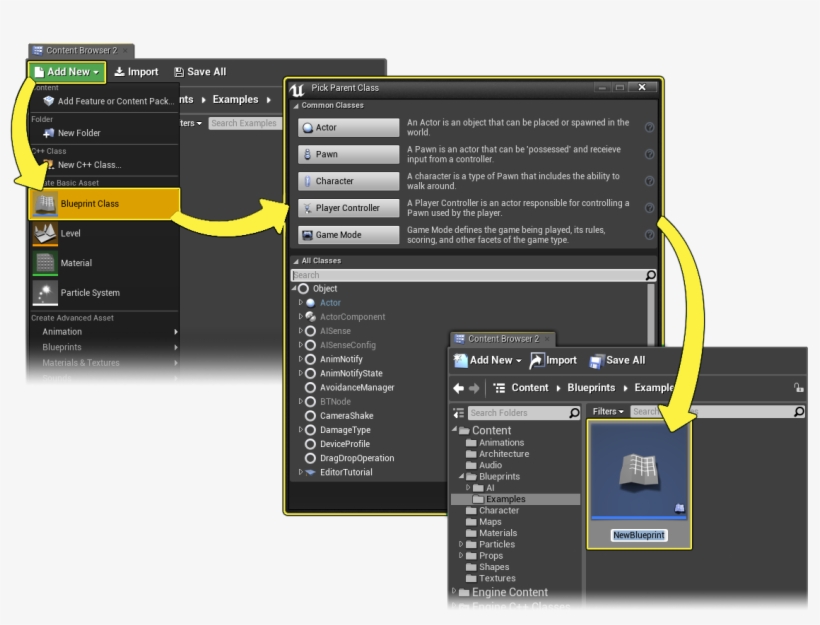Select the Examples folder in tree

tap(505, 499)
